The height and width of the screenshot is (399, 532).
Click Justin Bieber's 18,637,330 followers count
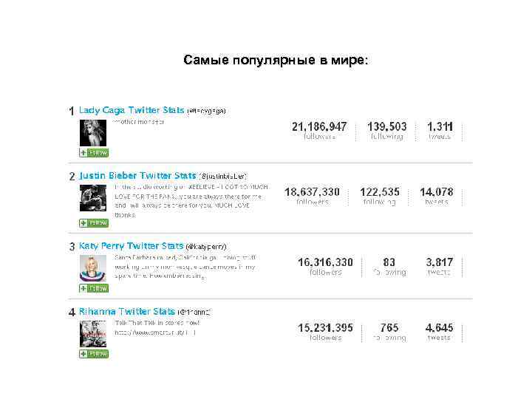click(312, 192)
